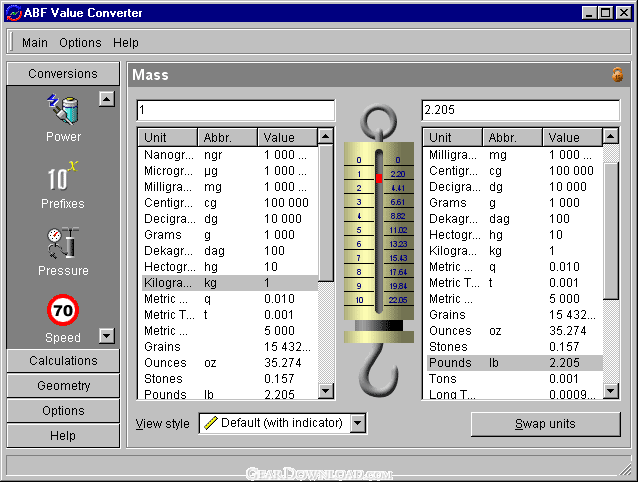638x482 pixels.
Task: Sort right list by Abbr. column header
Action: point(512,137)
